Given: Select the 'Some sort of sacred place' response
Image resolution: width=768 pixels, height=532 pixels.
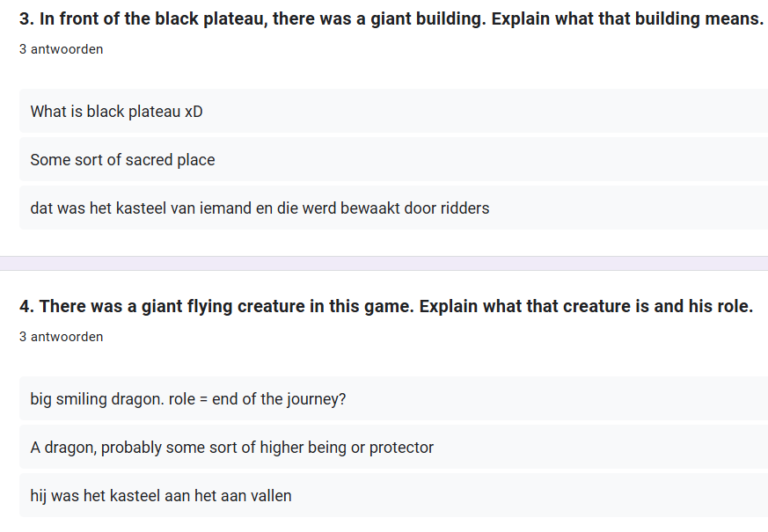Looking at the screenshot, I should [x=122, y=160].
